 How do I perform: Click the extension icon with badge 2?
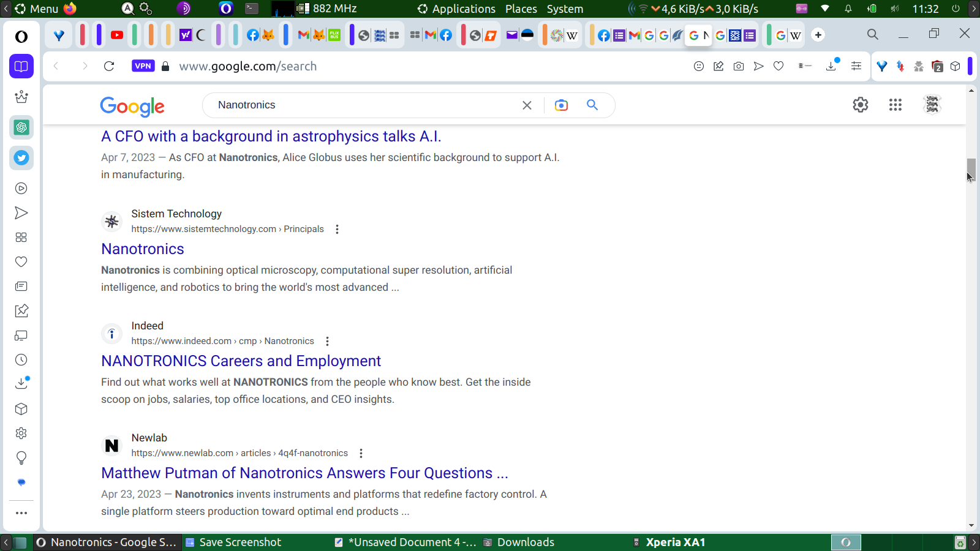click(x=937, y=66)
